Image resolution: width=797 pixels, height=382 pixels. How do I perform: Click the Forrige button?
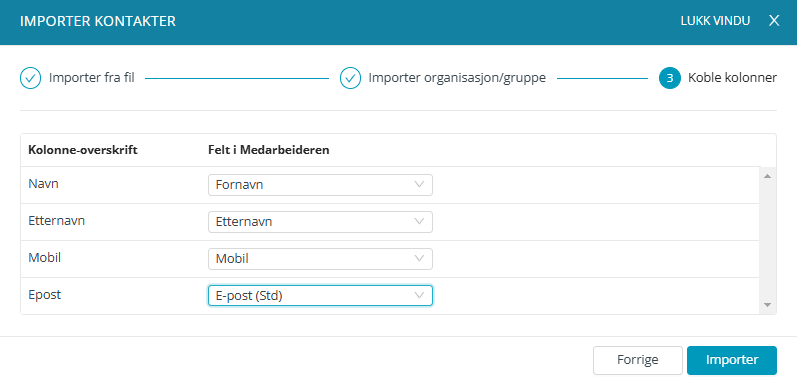coord(638,360)
